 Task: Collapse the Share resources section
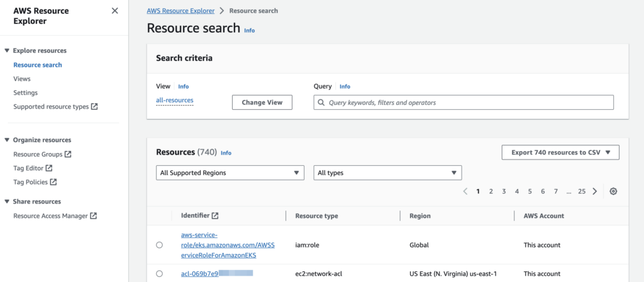tap(7, 202)
